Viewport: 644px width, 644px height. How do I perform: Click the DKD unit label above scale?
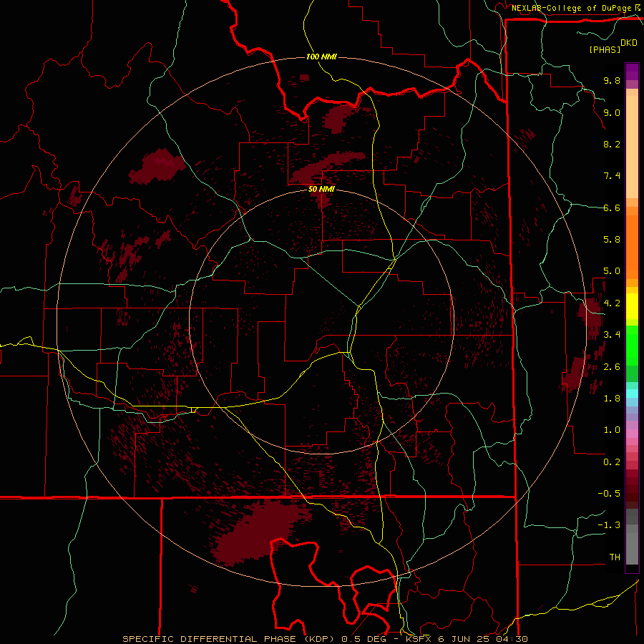629,43
